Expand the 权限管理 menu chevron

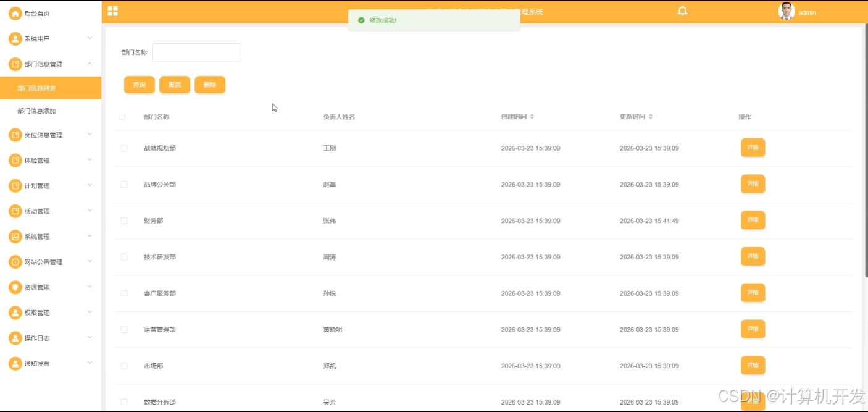[x=90, y=312]
